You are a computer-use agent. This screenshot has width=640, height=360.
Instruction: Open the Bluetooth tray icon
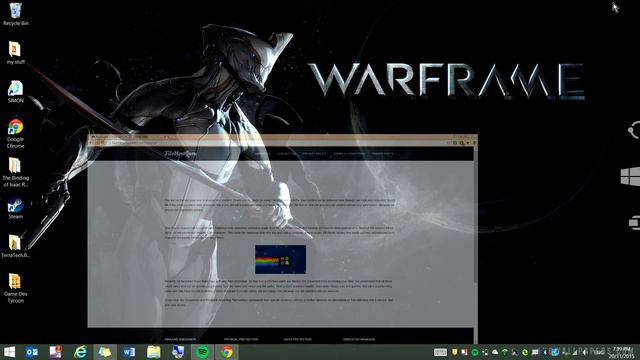click(545, 352)
